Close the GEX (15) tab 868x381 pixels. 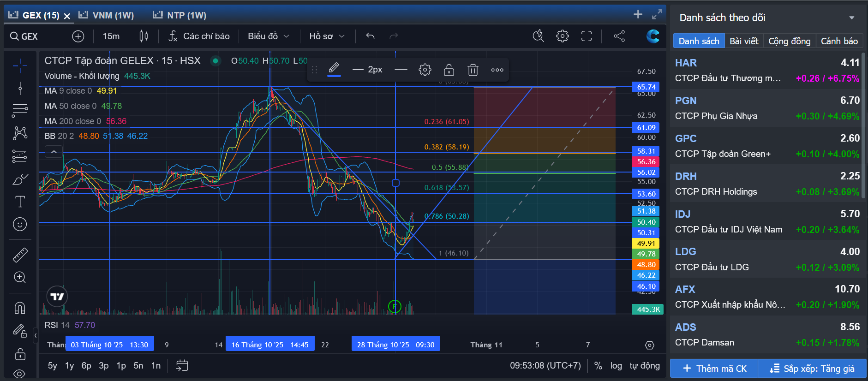pos(67,16)
